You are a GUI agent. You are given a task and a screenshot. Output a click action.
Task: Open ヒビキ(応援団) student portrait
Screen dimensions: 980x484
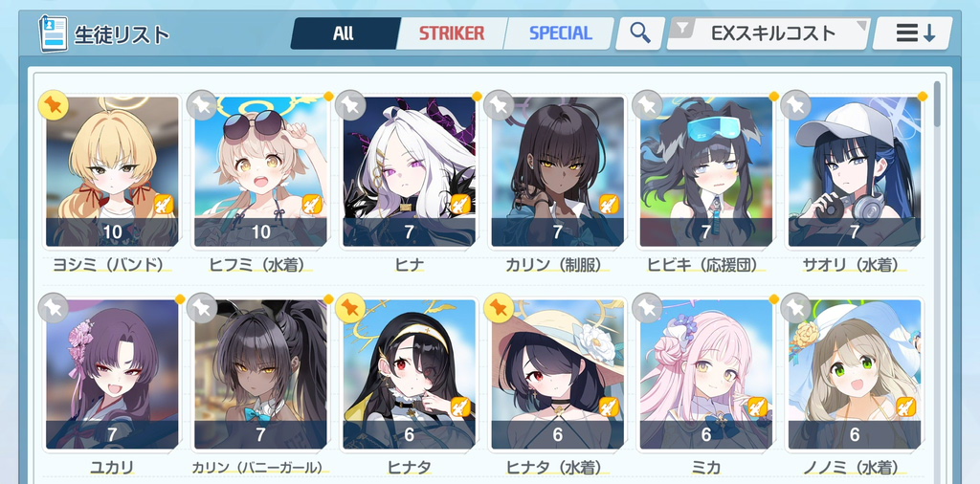[x=706, y=171]
